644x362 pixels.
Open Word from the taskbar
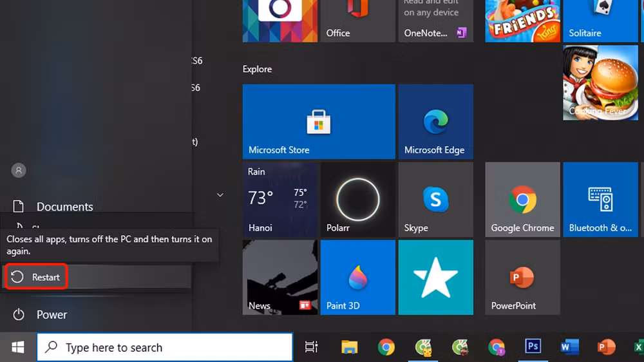[x=570, y=348]
